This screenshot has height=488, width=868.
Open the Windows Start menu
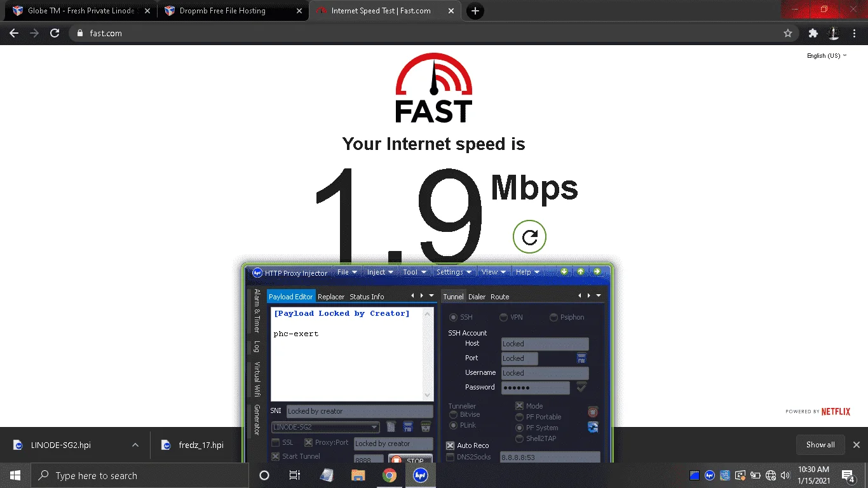tap(15, 475)
